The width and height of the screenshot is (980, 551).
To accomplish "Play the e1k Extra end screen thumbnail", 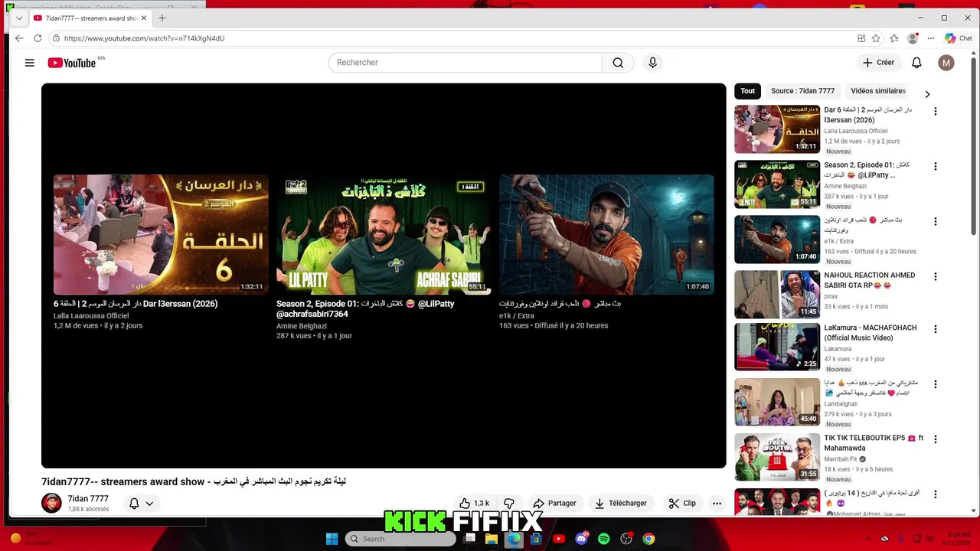I will click(606, 234).
